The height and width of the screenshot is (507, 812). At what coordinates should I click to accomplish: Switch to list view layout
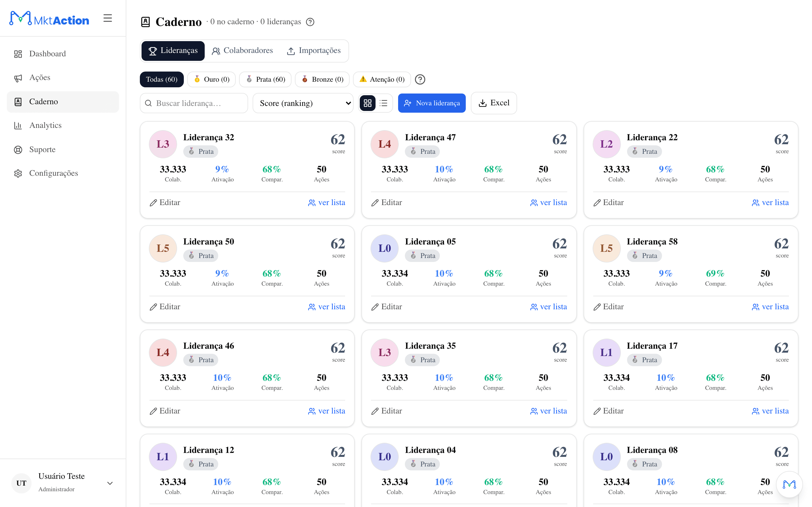[x=383, y=103]
